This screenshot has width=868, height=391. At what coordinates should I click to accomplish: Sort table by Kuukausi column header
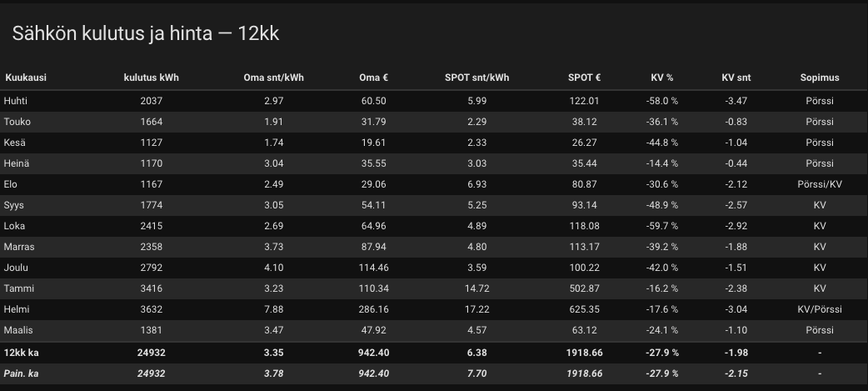tap(26, 78)
